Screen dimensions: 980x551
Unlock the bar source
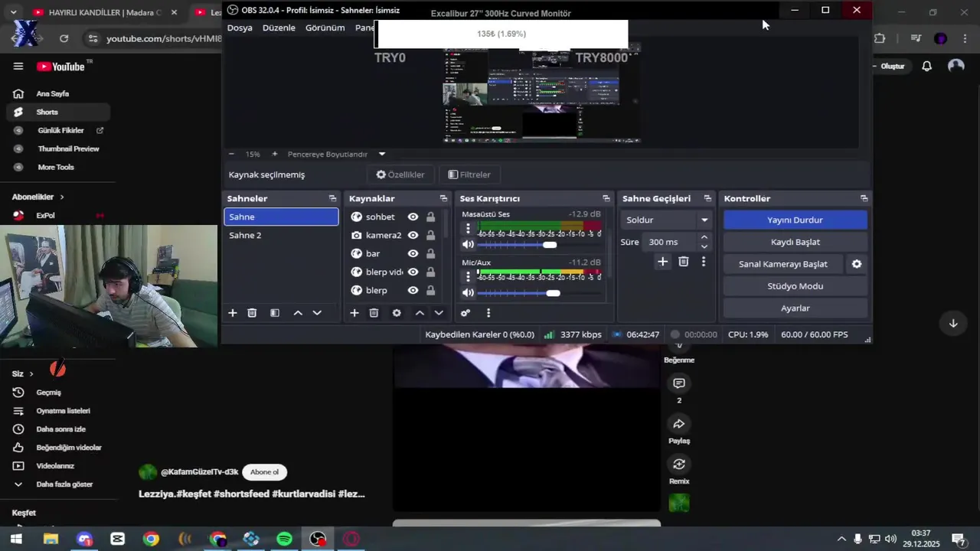[x=430, y=253]
